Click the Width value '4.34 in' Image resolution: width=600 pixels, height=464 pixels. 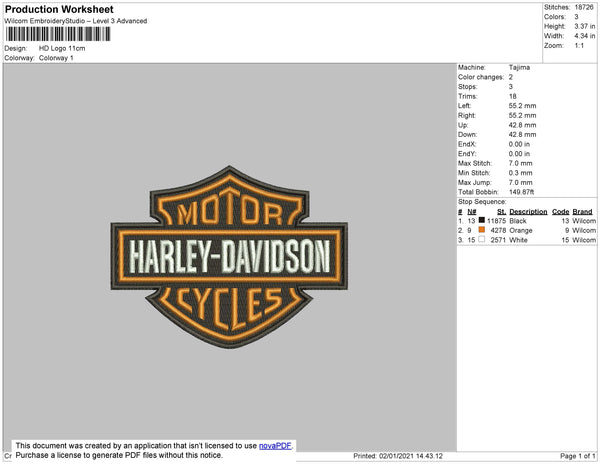[x=585, y=36]
